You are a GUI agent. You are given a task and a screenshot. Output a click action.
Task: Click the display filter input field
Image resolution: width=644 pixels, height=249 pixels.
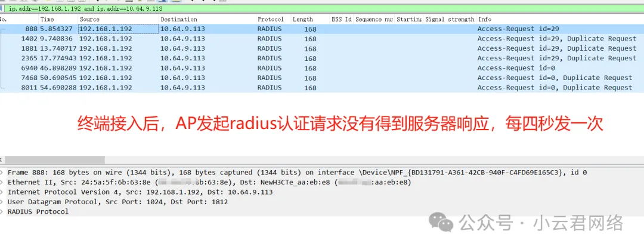(x=298, y=9)
